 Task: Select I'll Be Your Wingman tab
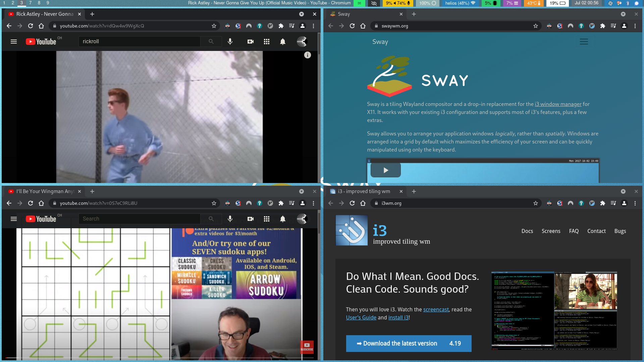[x=45, y=191]
